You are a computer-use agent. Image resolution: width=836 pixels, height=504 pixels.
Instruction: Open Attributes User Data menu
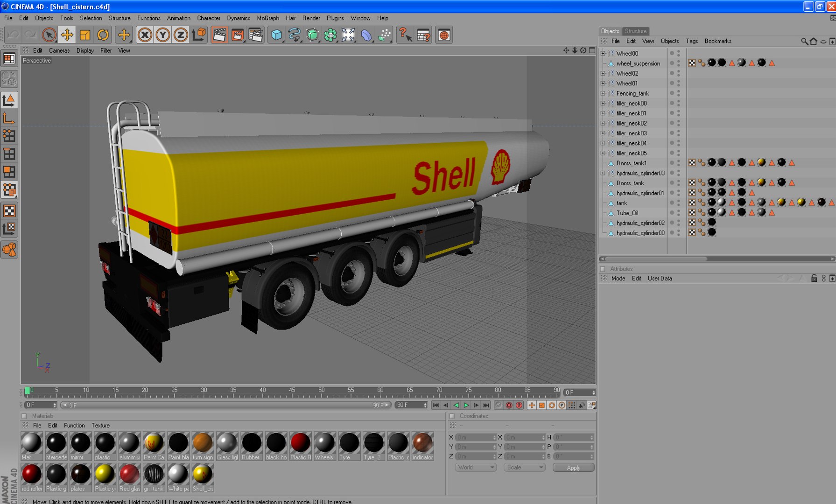coord(660,279)
